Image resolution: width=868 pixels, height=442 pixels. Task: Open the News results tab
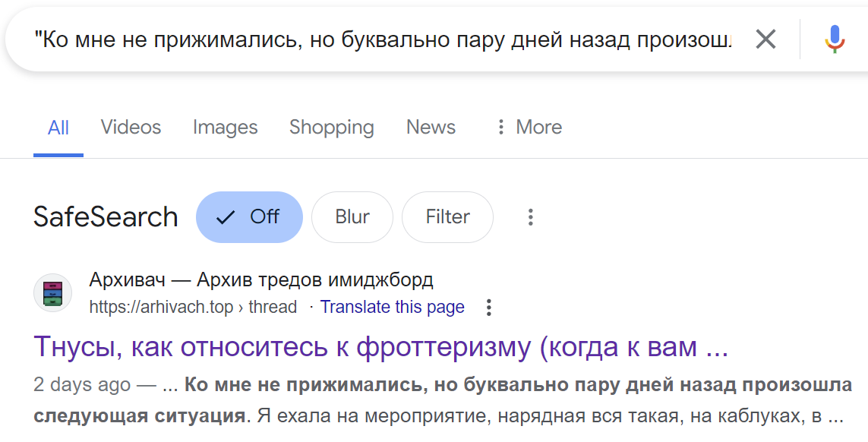click(x=431, y=127)
